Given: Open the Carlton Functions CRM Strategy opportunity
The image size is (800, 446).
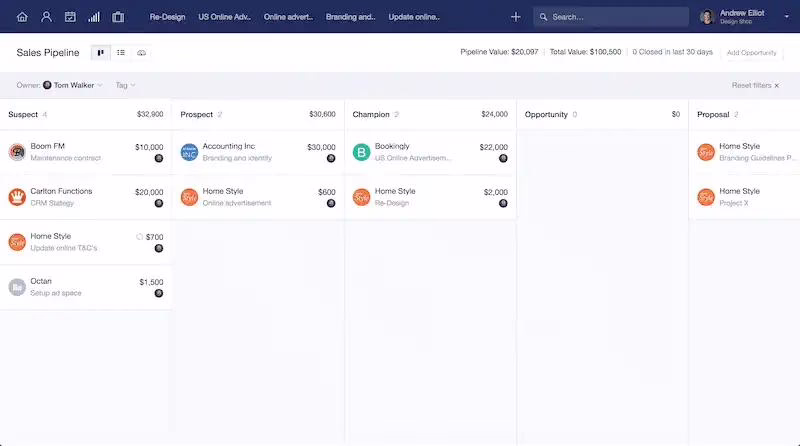Looking at the screenshot, I should click(86, 197).
